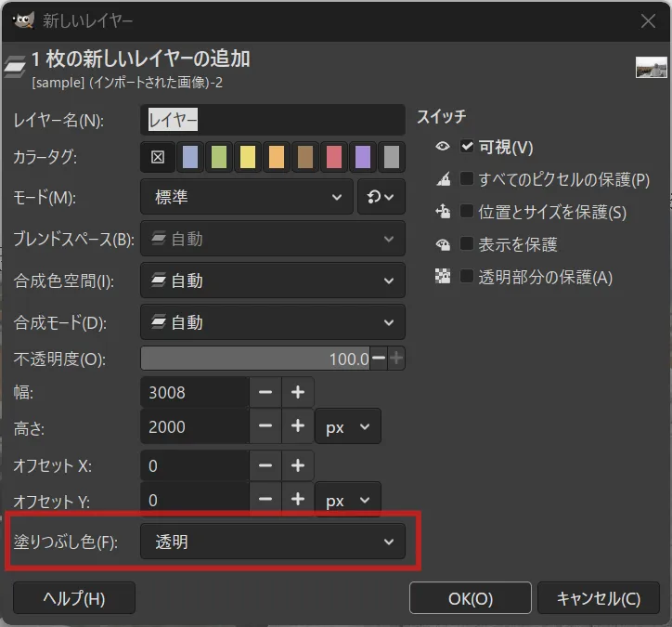Screen dimensions: 672x627
Task: Increase 幅 width with plus button
Action: 298,392
